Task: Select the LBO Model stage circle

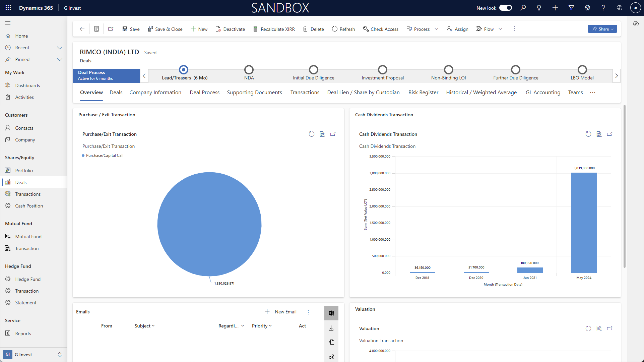Action: pos(582,70)
